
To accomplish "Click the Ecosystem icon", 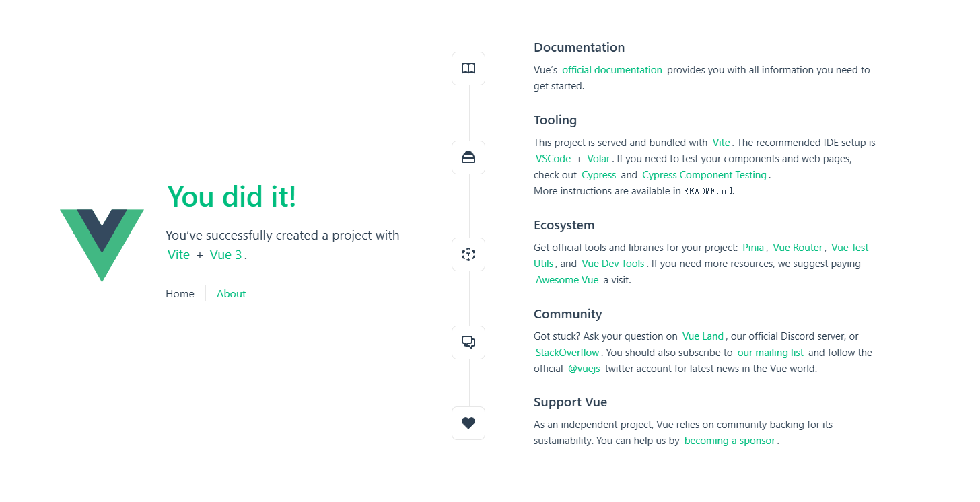I will [468, 254].
